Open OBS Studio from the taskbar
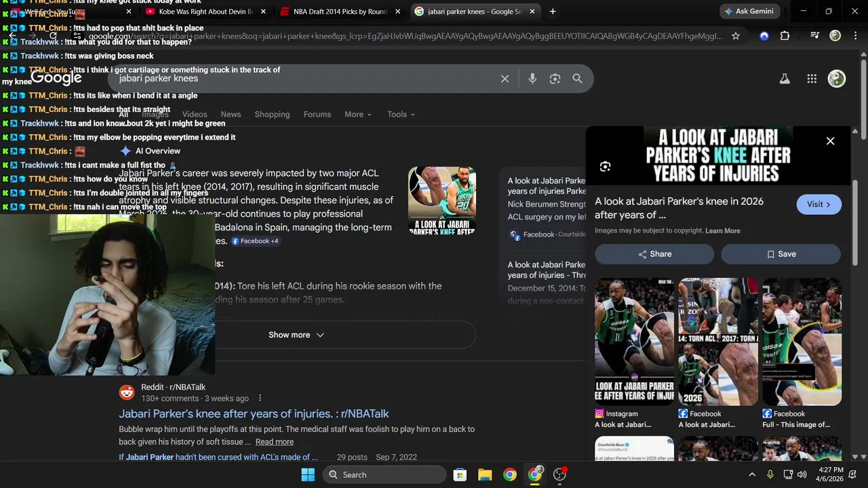868x488 pixels. point(560,474)
